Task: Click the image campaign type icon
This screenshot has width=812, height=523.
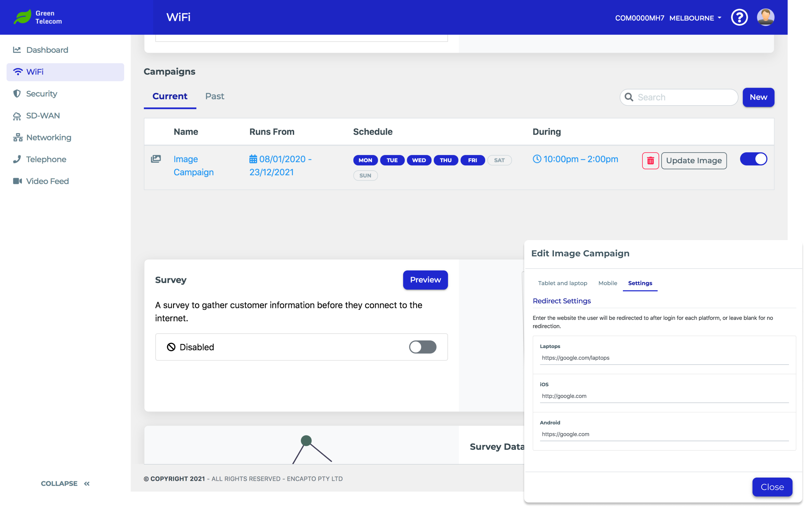Action: (x=156, y=159)
